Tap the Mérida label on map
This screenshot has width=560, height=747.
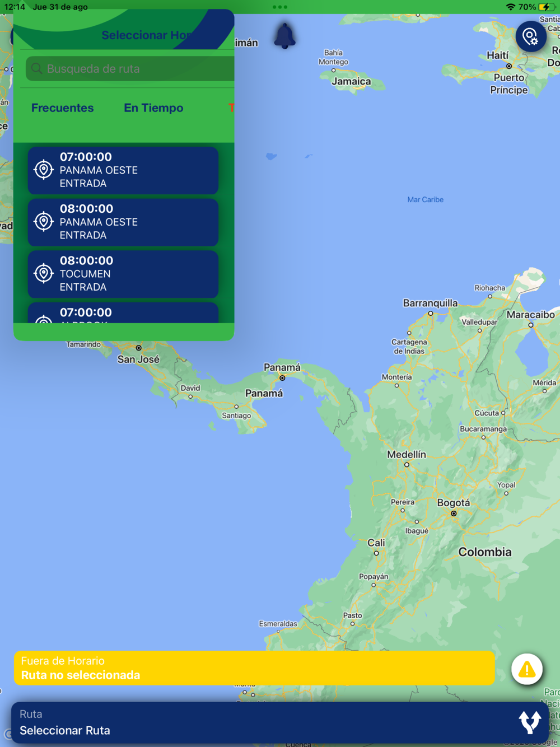[544, 382]
